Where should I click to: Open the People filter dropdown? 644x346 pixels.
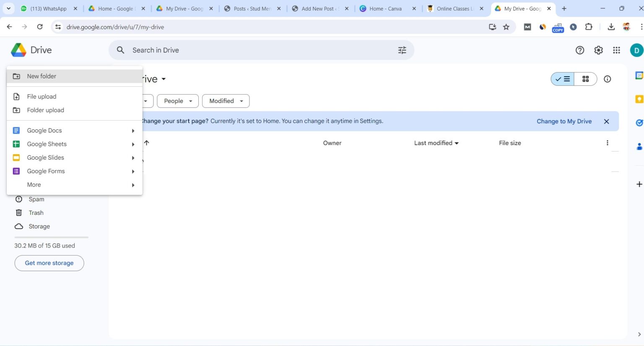[x=177, y=101]
